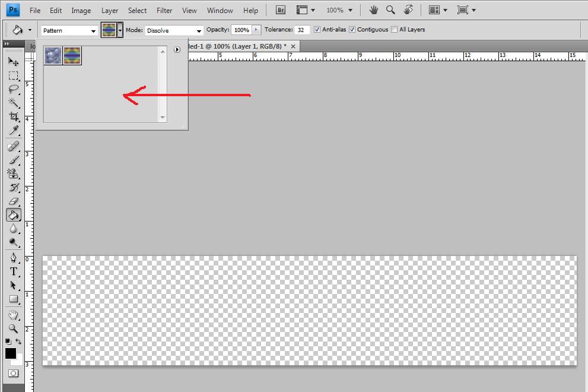Choose the bubbles pattern thumbnail
The image size is (588, 392).
coord(53,56)
